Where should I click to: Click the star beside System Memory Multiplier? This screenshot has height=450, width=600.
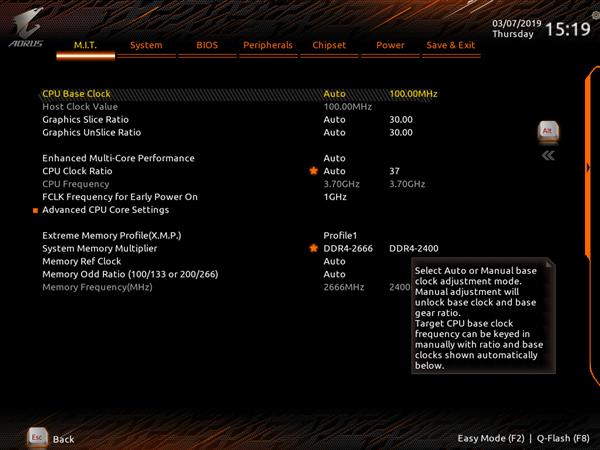[x=313, y=248]
